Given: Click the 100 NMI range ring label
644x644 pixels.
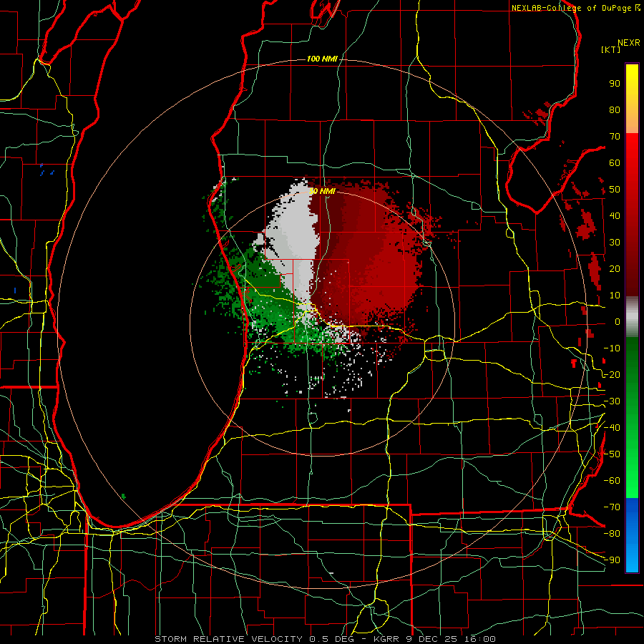Looking at the screenshot, I should coord(322,59).
